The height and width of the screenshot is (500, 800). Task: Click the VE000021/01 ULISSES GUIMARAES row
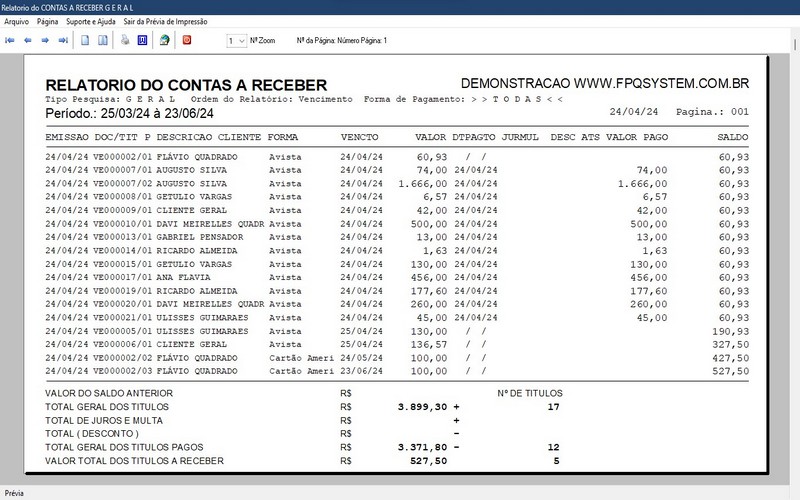click(x=397, y=318)
